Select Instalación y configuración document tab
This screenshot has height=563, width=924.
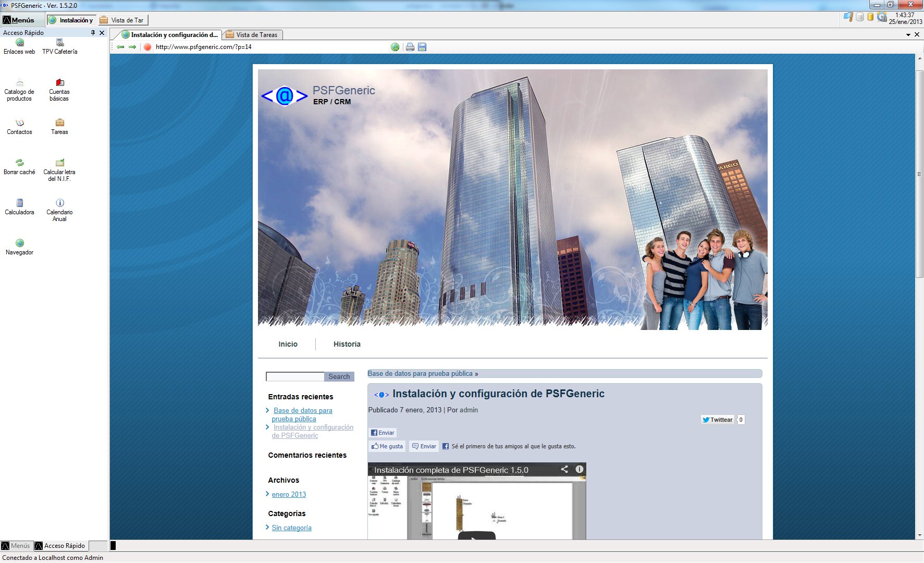[170, 35]
